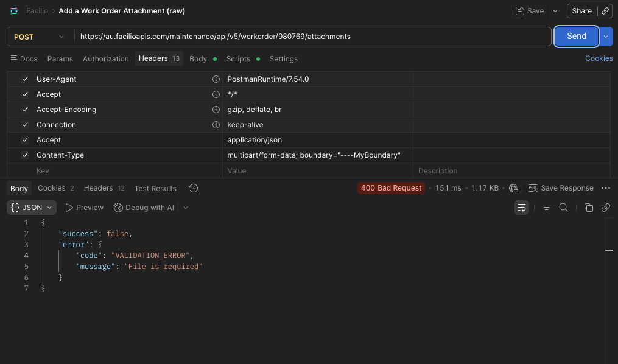Click the Save floppy disk icon
618x364 pixels.
[x=519, y=11]
